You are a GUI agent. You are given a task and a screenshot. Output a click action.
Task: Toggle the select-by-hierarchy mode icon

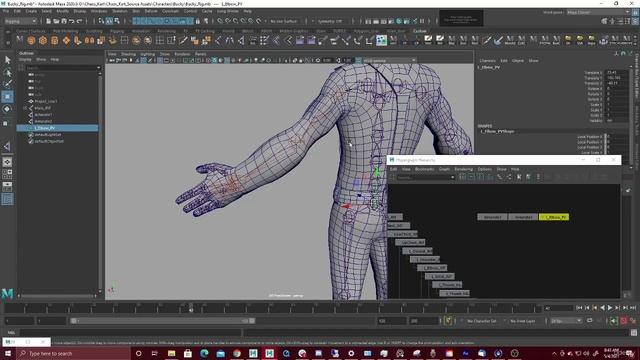click(101, 21)
